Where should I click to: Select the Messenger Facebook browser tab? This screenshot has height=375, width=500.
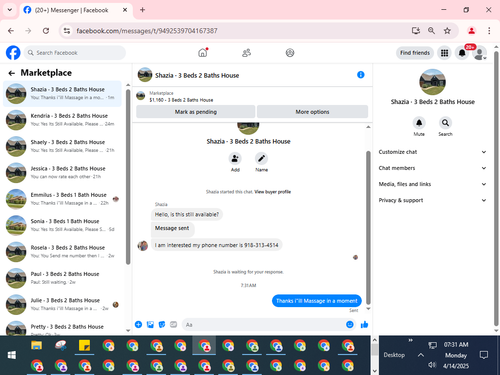click(75, 10)
